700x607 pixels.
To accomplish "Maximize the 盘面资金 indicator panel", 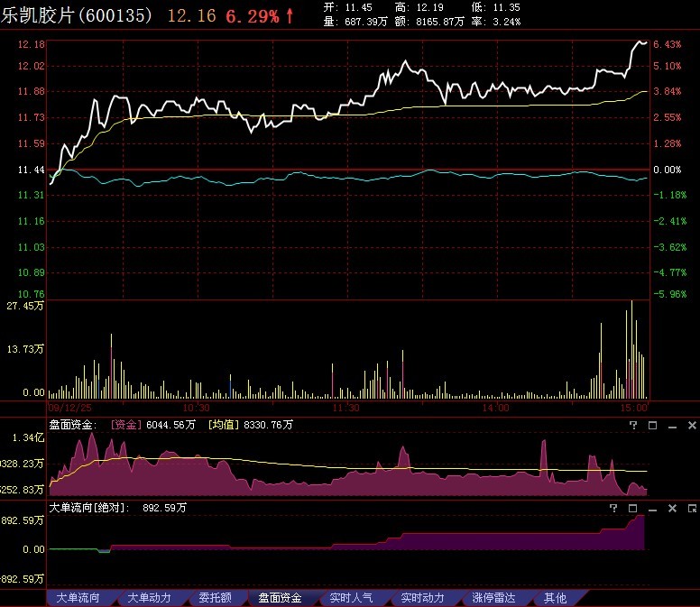I will tap(653, 425).
